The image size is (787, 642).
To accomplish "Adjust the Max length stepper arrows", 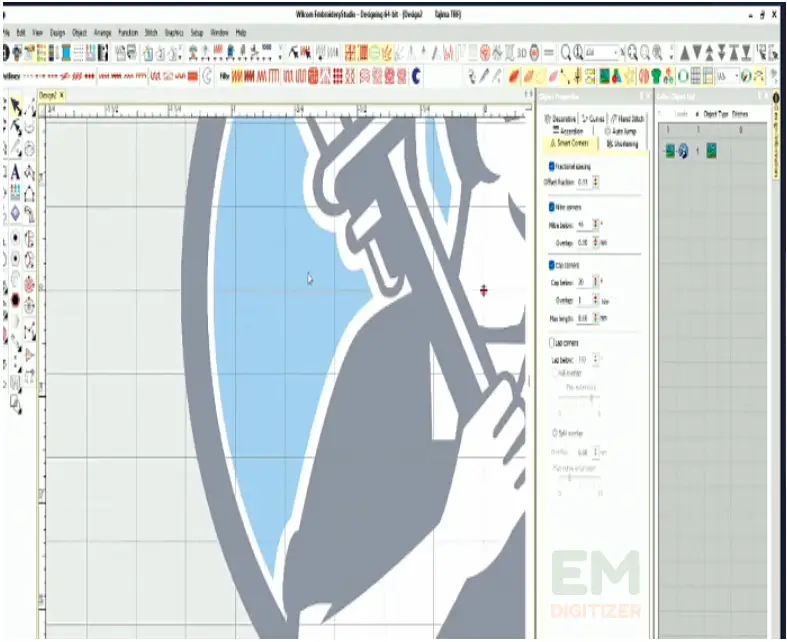I will 596,318.
